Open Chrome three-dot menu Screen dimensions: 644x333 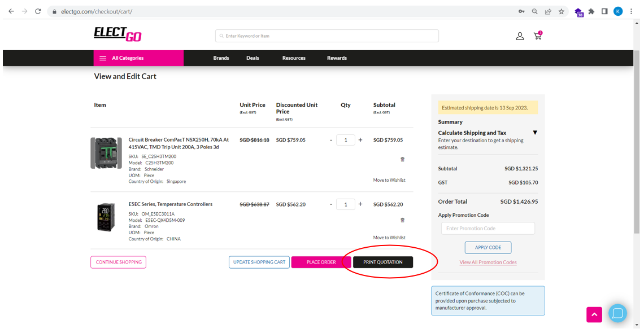point(631,11)
